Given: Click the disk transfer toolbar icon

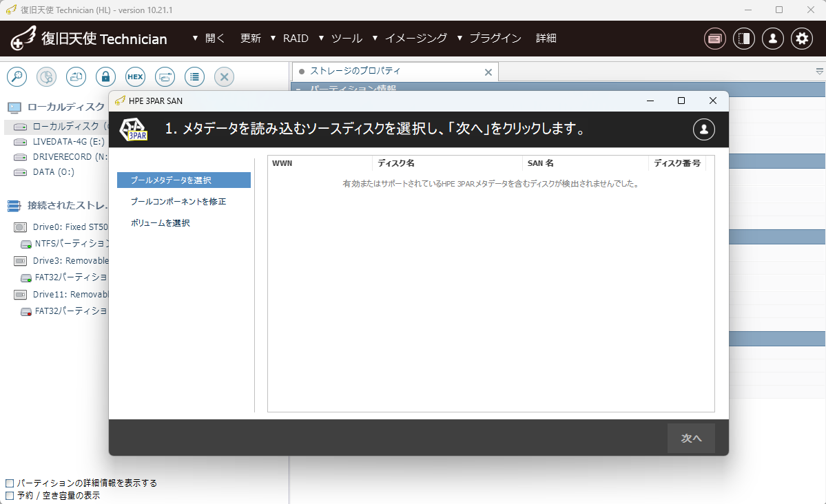Looking at the screenshot, I should pyautogui.click(x=165, y=77).
